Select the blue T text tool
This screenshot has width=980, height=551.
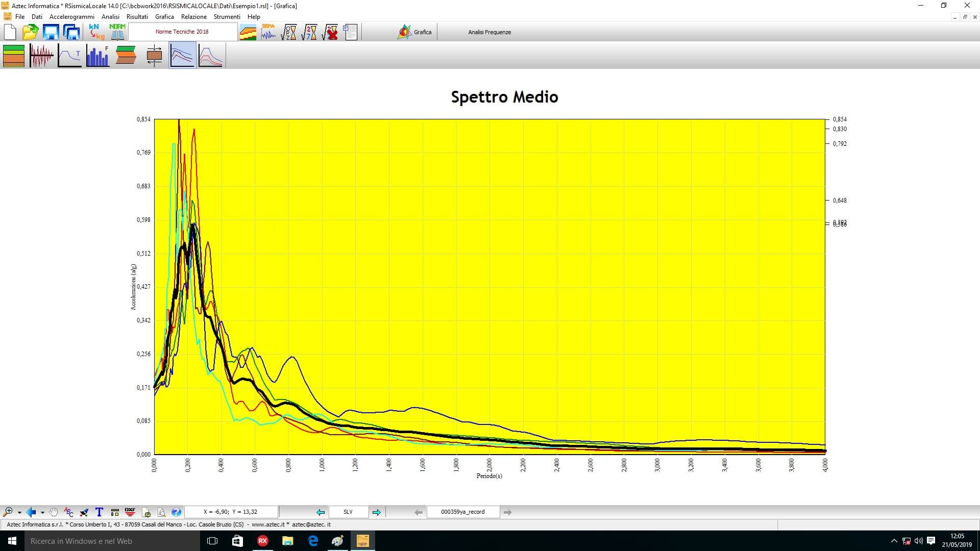99,512
